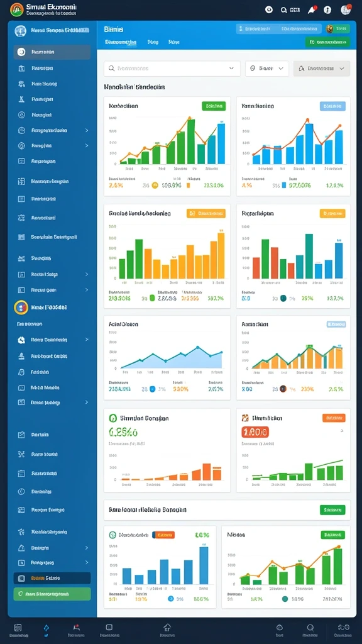This screenshot has height=644, width=362.
Task: Click the magnifier inside the main search field
Action: (111, 69)
